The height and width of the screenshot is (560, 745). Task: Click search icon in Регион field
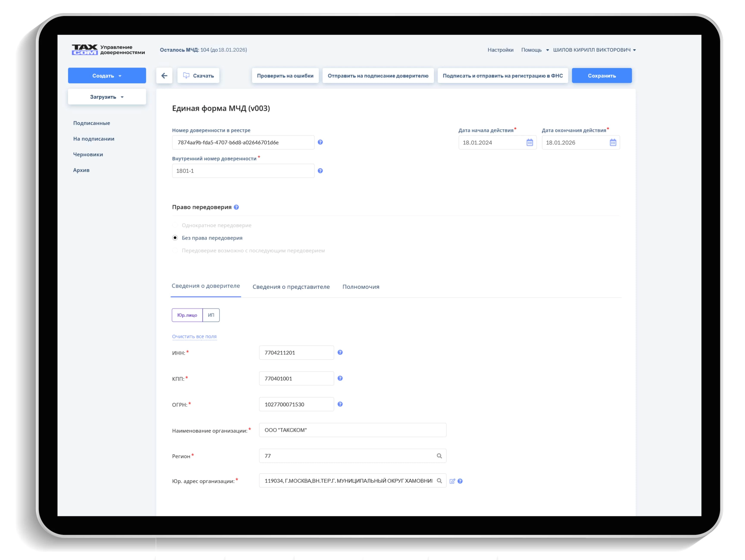click(439, 456)
